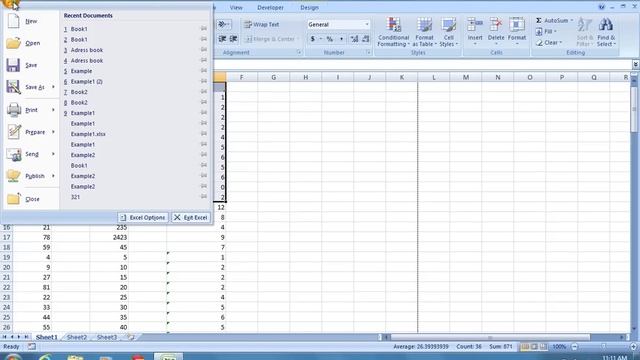Pin the Example1.xlsx recent document
This screenshot has width=640, height=360.
point(204,133)
